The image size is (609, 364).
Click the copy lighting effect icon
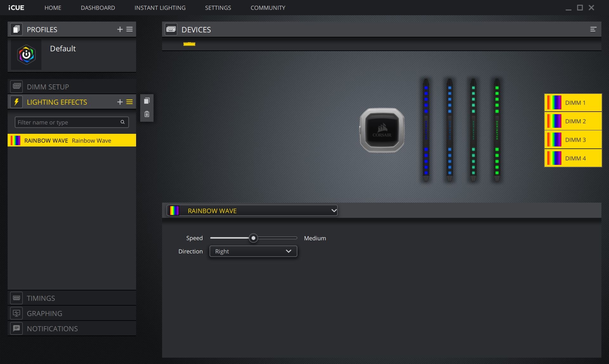pos(147,101)
